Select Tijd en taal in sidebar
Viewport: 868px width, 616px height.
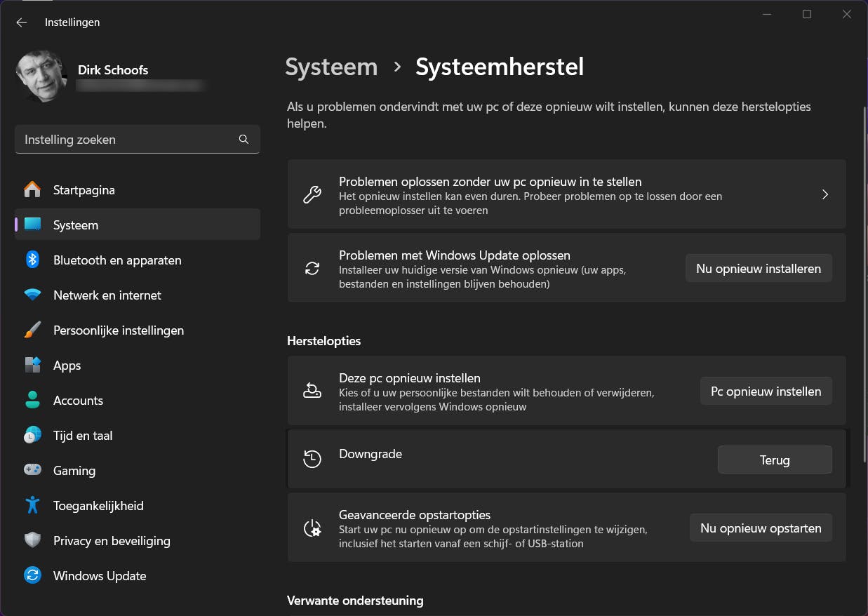tap(83, 436)
